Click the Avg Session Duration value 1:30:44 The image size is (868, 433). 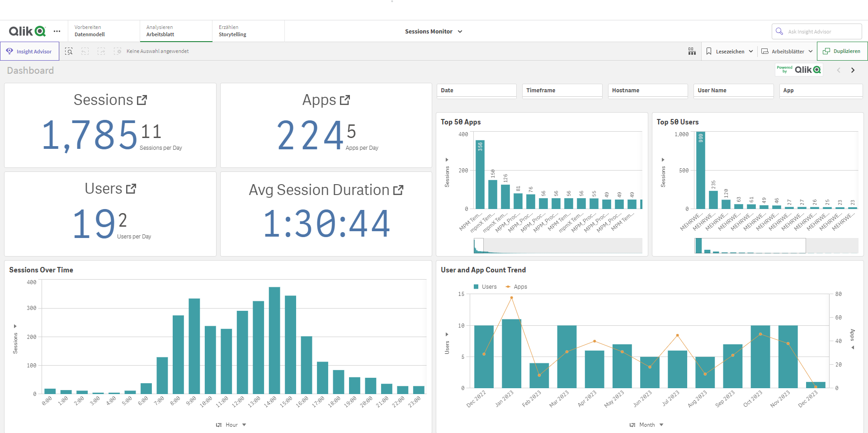[326, 224]
